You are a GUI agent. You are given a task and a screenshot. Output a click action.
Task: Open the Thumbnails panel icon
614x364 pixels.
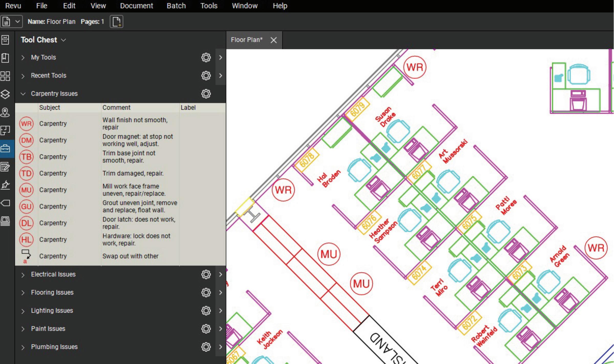click(5, 76)
